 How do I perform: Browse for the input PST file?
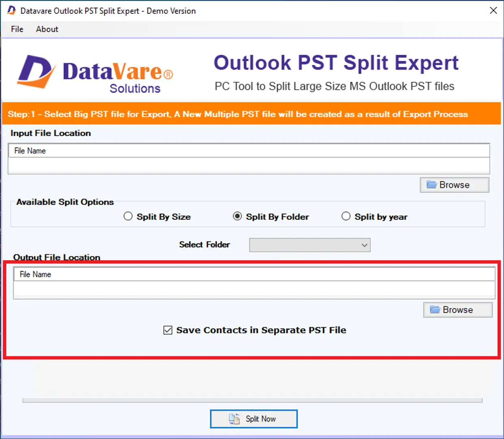pos(454,185)
